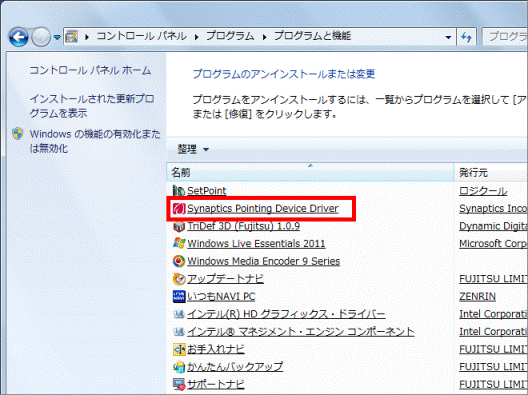Click TriDef 3D (Fujitsu) icon
This screenshot has height=395, width=528.
[179, 226]
